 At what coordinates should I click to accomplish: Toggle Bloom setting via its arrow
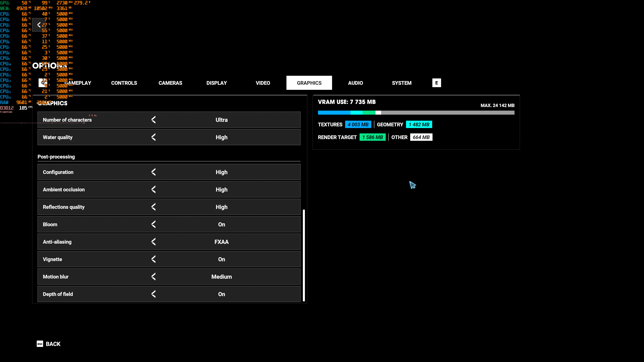pyautogui.click(x=153, y=224)
